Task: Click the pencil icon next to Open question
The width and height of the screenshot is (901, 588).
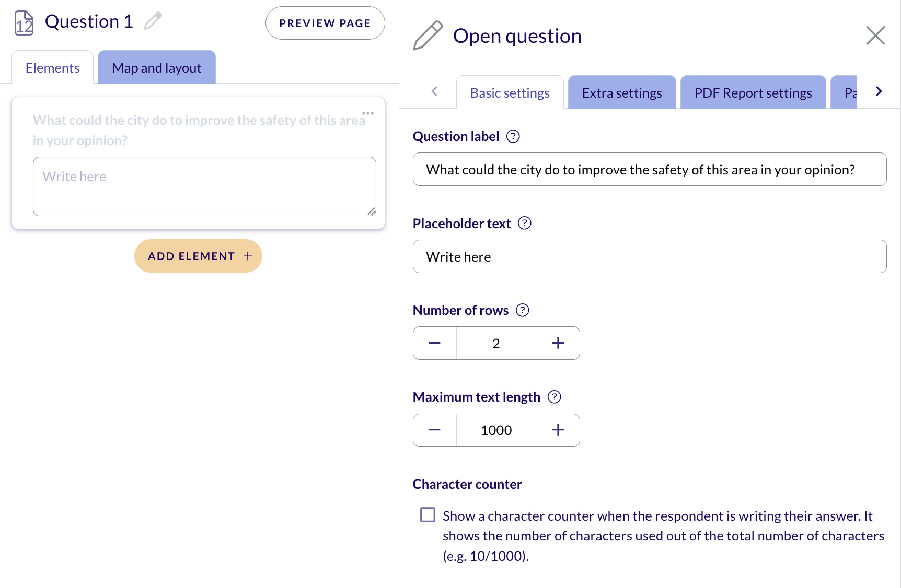Action: tap(428, 36)
